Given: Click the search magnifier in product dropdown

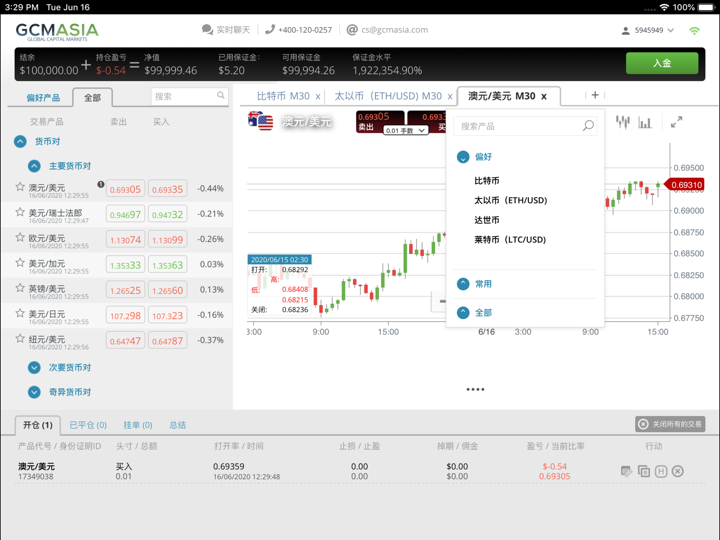Looking at the screenshot, I should [x=588, y=126].
